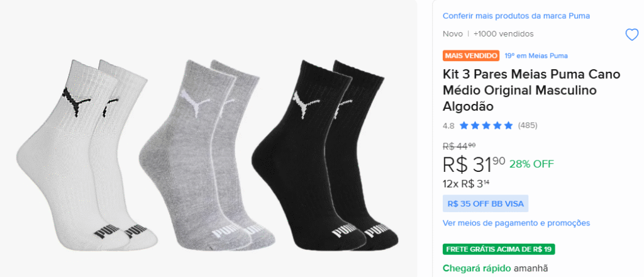Open the (485) reviews count
Screen dimensions: 644x277
click(528, 125)
